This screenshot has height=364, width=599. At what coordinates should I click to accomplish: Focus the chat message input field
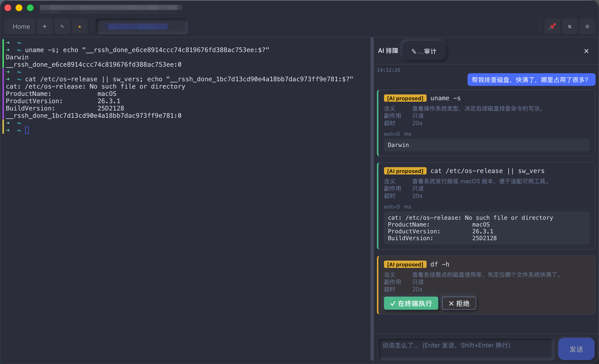(466, 349)
